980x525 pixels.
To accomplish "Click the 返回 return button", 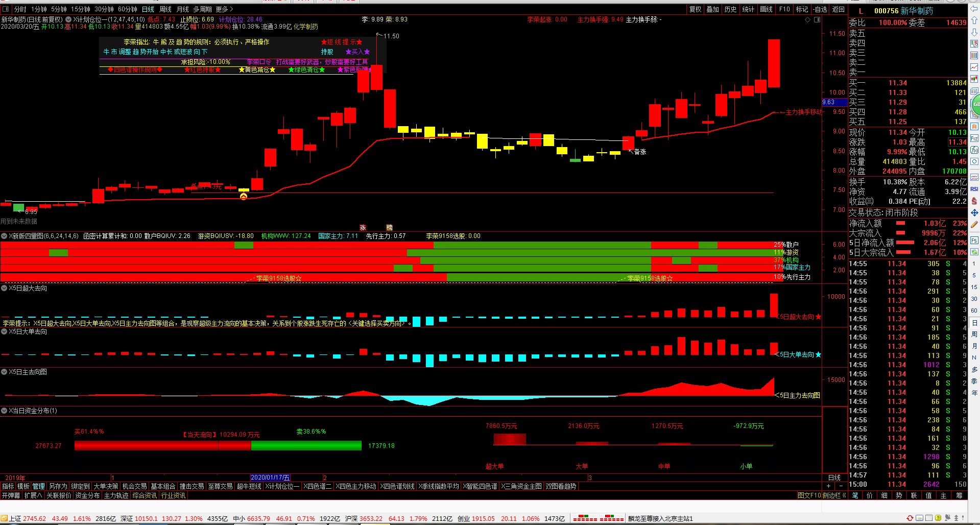I will tap(839, 9).
